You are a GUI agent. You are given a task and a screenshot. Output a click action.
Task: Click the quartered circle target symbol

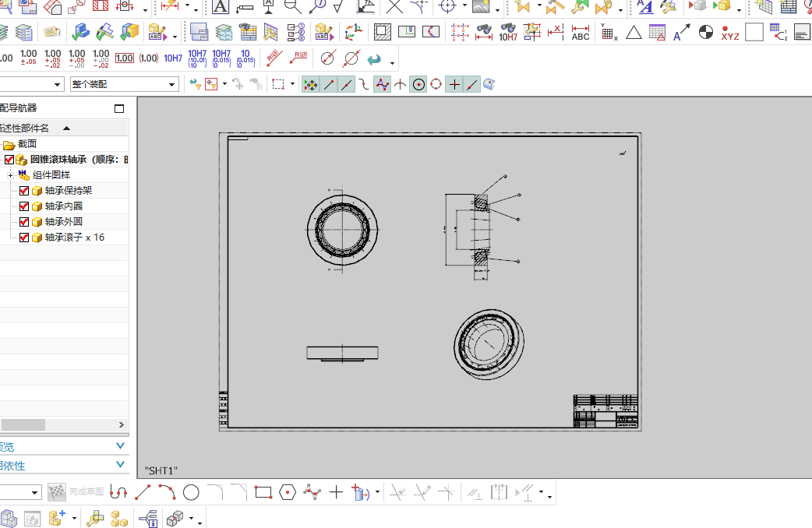(x=705, y=32)
